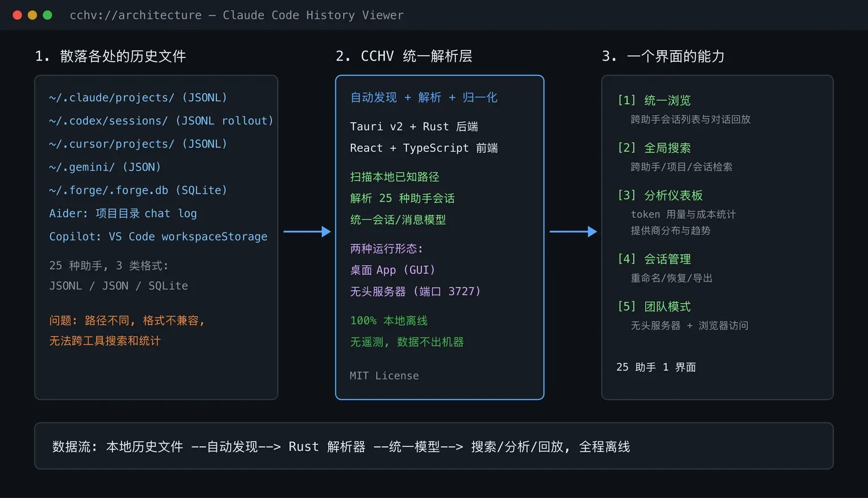
Task: Click the "[5] 团队模式" item
Action: [x=654, y=306]
